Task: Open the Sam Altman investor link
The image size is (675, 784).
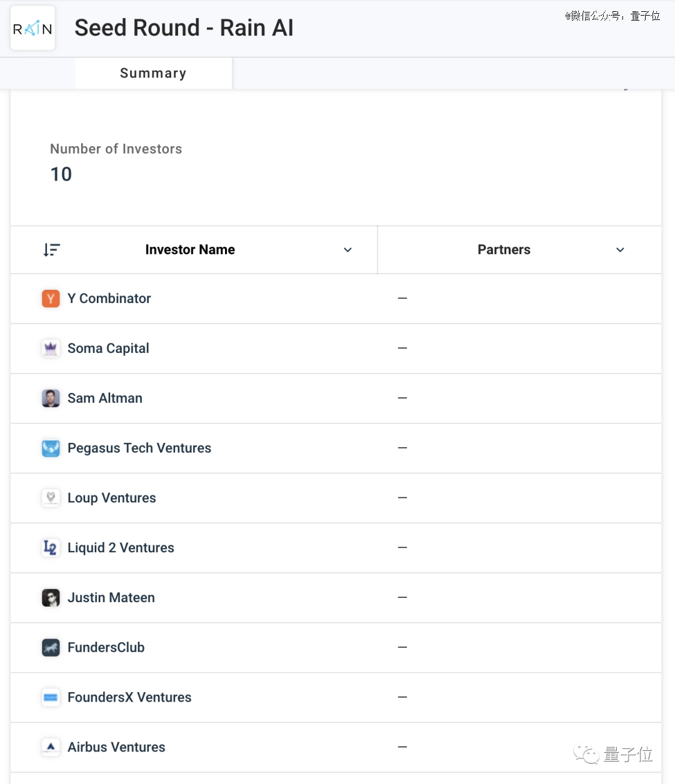Action: (x=105, y=399)
